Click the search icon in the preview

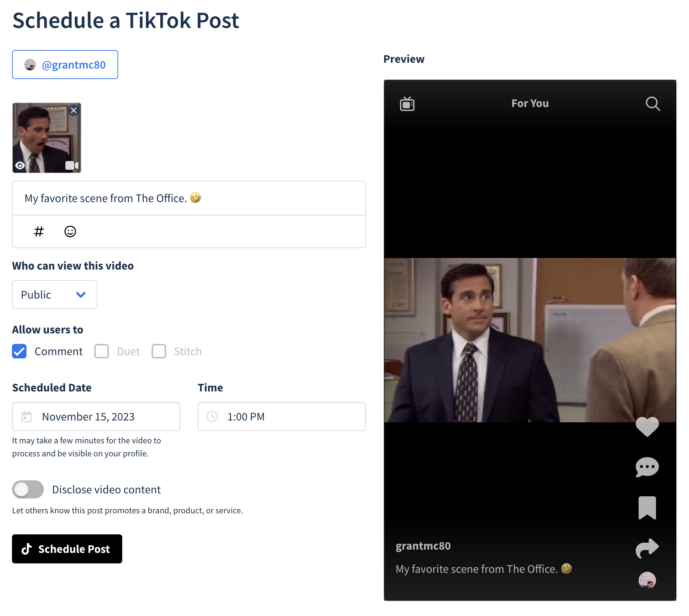pyautogui.click(x=653, y=104)
